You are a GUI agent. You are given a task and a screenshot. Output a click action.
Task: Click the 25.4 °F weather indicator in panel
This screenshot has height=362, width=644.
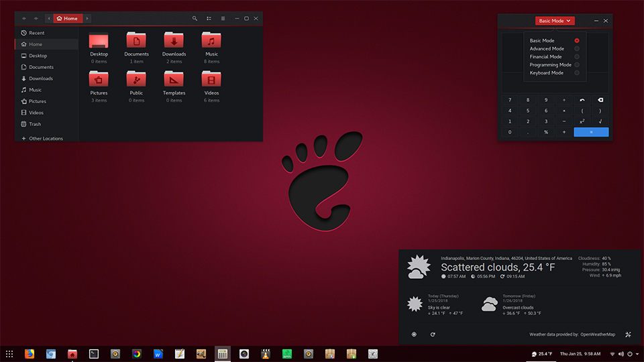(542, 354)
